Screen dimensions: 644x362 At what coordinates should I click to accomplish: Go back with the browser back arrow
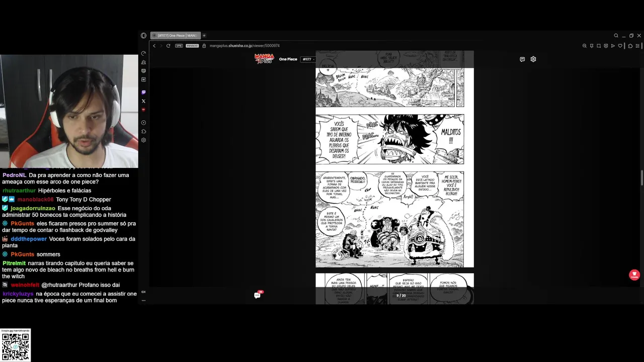click(154, 46)
